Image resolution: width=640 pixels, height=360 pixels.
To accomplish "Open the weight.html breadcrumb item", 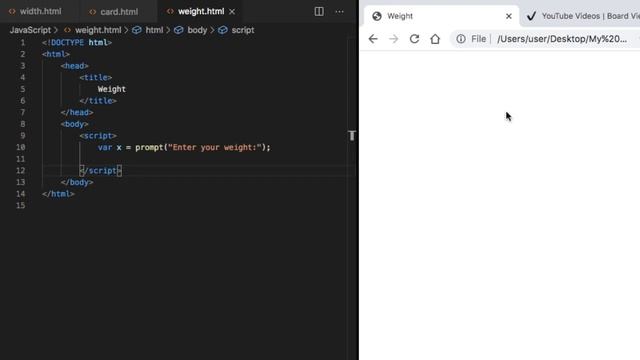I will 98,30.
